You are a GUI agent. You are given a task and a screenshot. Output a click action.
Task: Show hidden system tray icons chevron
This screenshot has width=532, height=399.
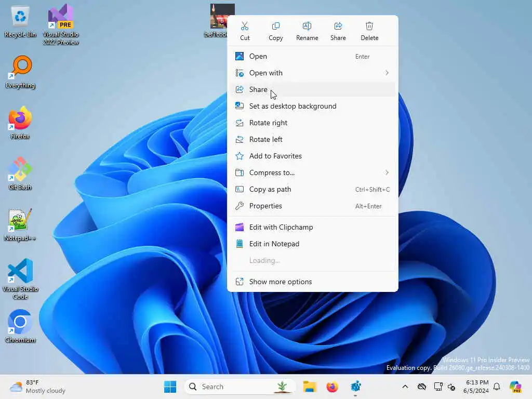click(x=405, y=387)
